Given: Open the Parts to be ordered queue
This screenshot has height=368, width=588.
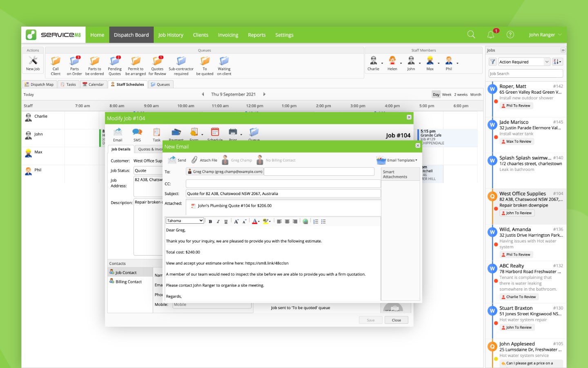Looking at the screenshot, I should click(x=94, y=61).
